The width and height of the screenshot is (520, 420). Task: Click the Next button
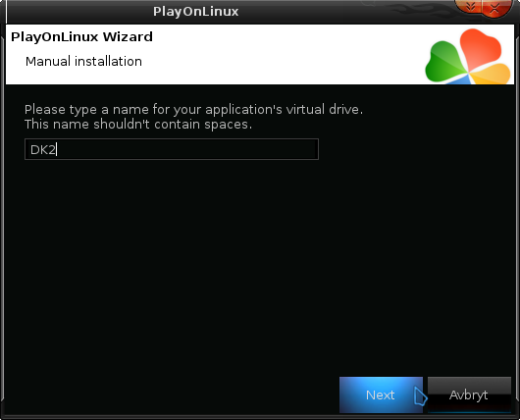coord(381,394)
